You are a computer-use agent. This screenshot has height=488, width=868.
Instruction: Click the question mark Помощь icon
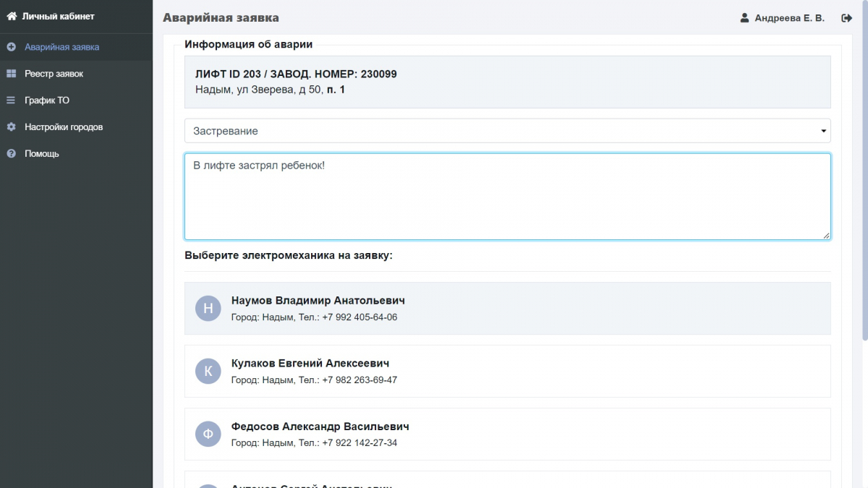11,154
